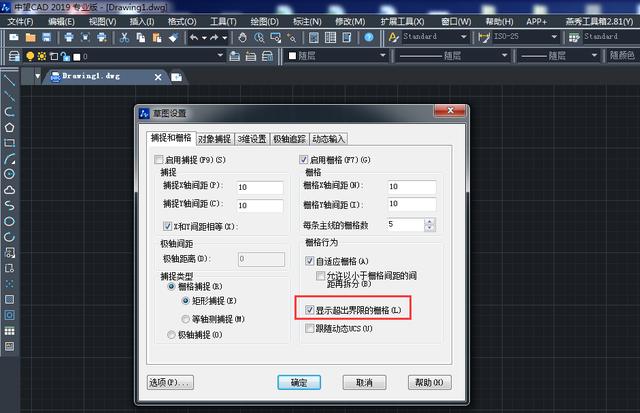Select the Revision cloud tool
The height and width of the screenshot is (413, 640).
pyautogui.click(x=9, y=190)
